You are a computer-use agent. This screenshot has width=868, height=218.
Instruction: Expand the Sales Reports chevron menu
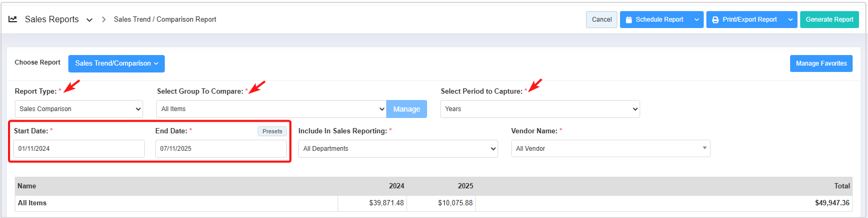(x=90, y=20)
